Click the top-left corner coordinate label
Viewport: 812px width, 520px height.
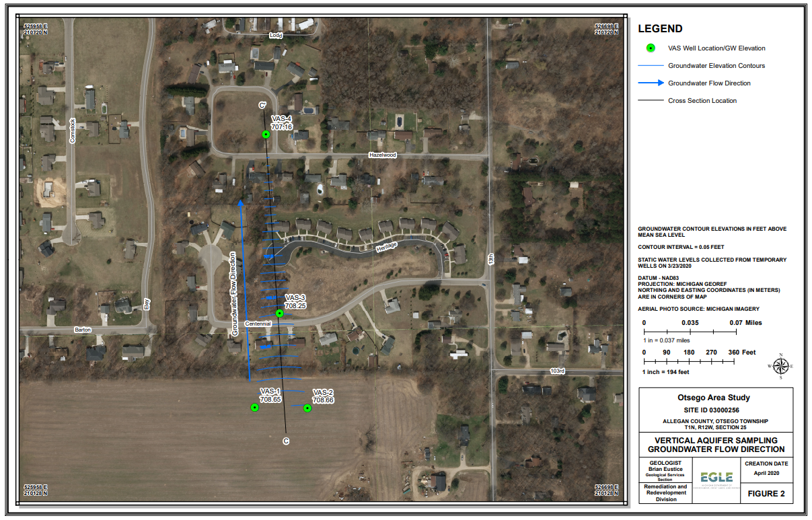tap(35, 29)
